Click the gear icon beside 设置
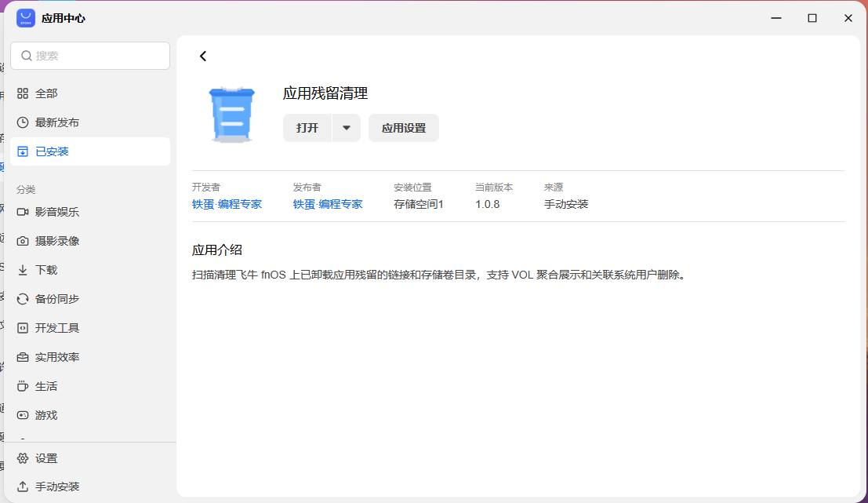The width and height of the screenshot is (868, 503). 23,458
